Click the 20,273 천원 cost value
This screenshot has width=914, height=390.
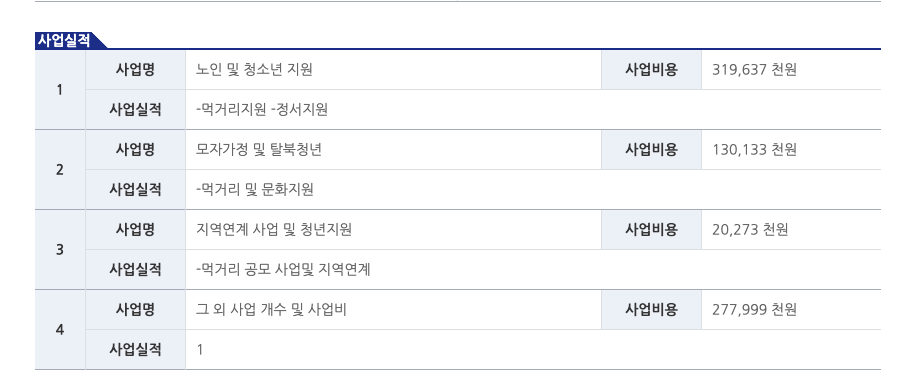[x=750, y=229]
